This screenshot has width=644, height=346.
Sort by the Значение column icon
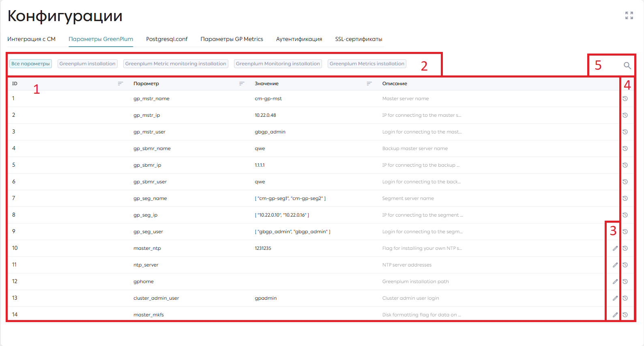(369, 84)
